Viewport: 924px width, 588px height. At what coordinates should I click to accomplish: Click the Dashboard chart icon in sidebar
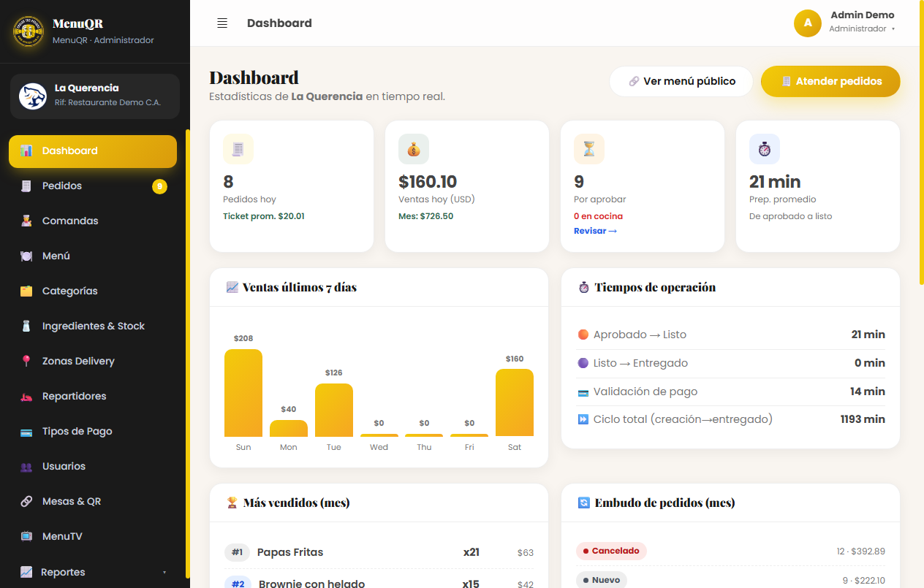26,150
